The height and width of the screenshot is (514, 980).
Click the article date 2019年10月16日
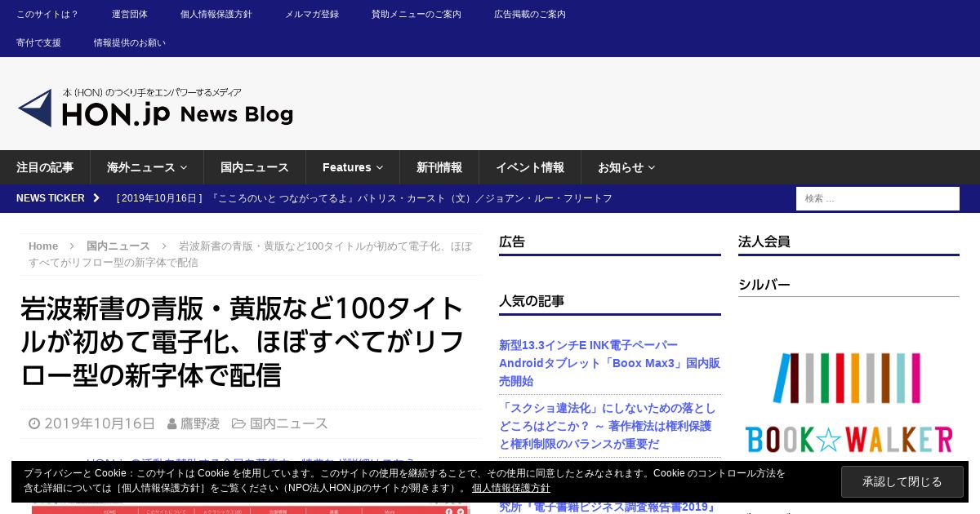coord(100,423)
